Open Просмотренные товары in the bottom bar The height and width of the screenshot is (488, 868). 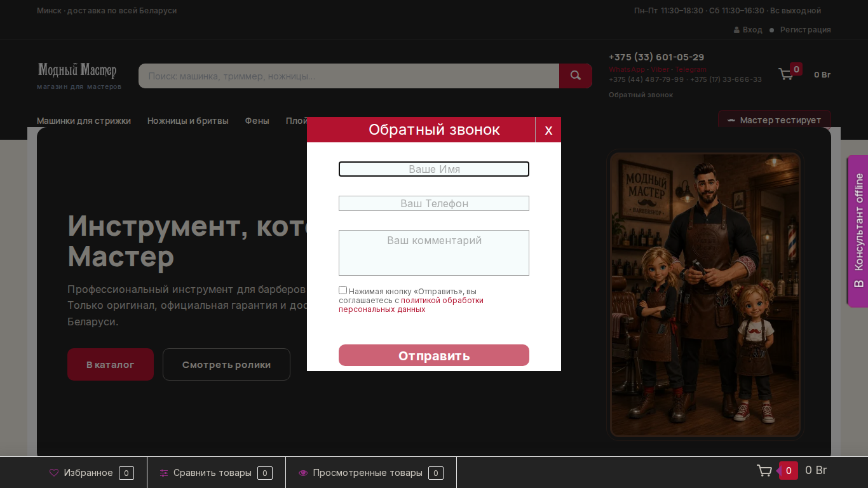click(367, 473)
